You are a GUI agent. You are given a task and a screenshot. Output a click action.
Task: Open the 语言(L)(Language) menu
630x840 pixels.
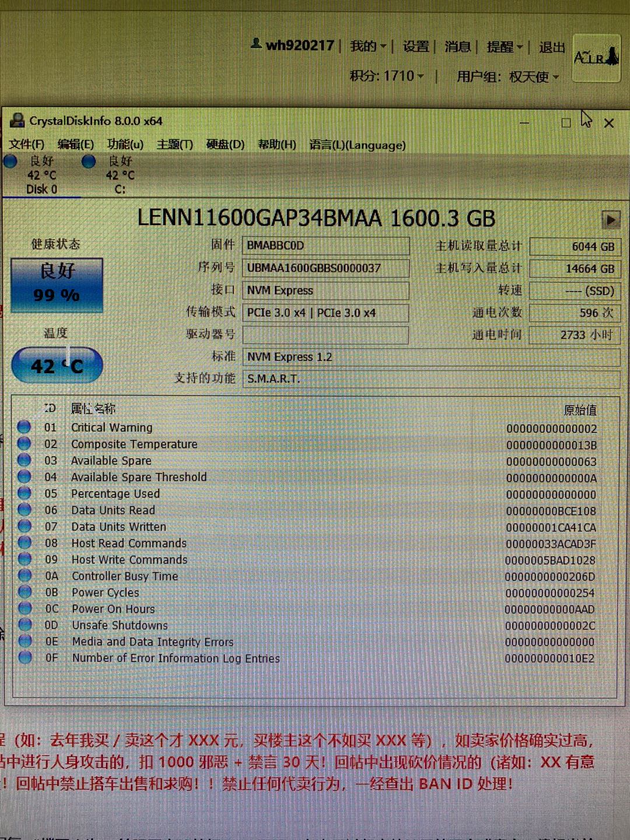357,145
